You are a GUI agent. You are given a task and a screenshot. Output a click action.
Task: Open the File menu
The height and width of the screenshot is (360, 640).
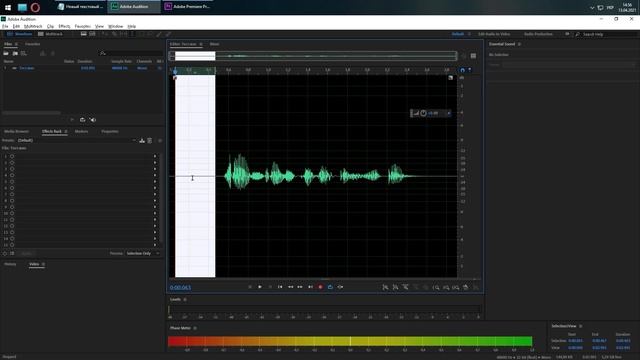[5, 26]
